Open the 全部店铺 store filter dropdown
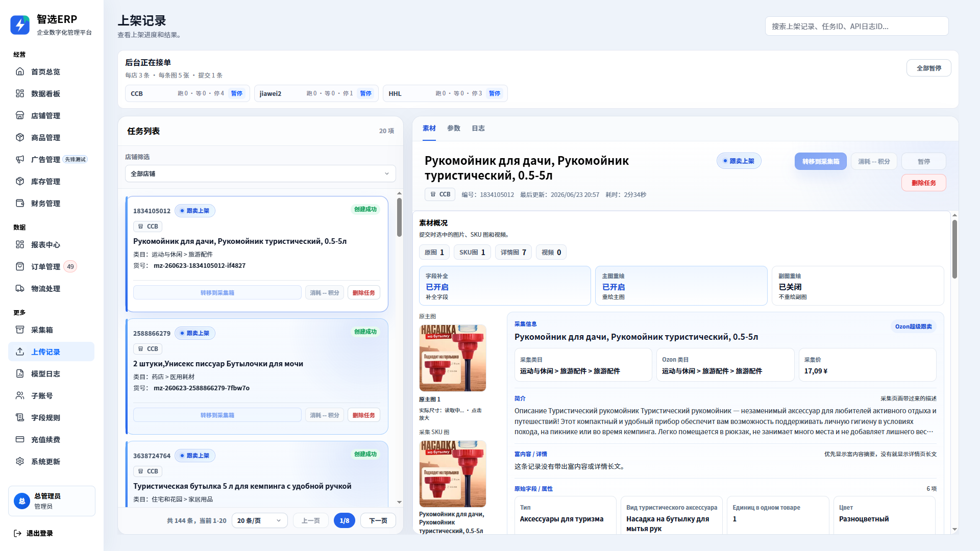The image size is (980, 551). pyautogui.click(x=260, y=173)
